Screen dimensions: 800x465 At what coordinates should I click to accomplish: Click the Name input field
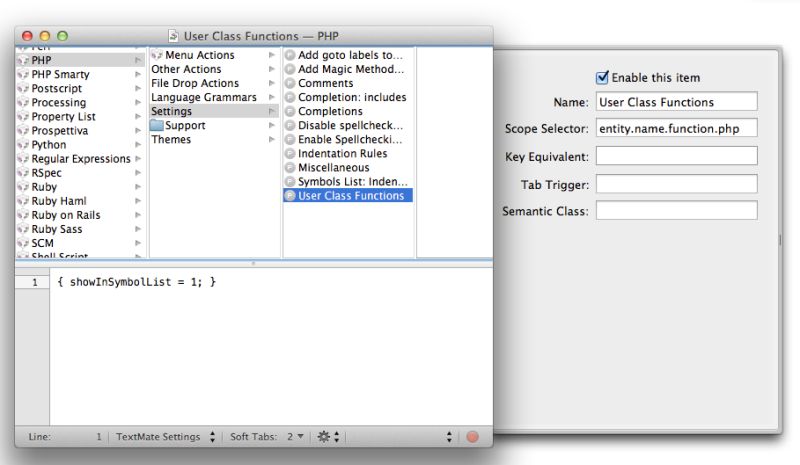677,102
